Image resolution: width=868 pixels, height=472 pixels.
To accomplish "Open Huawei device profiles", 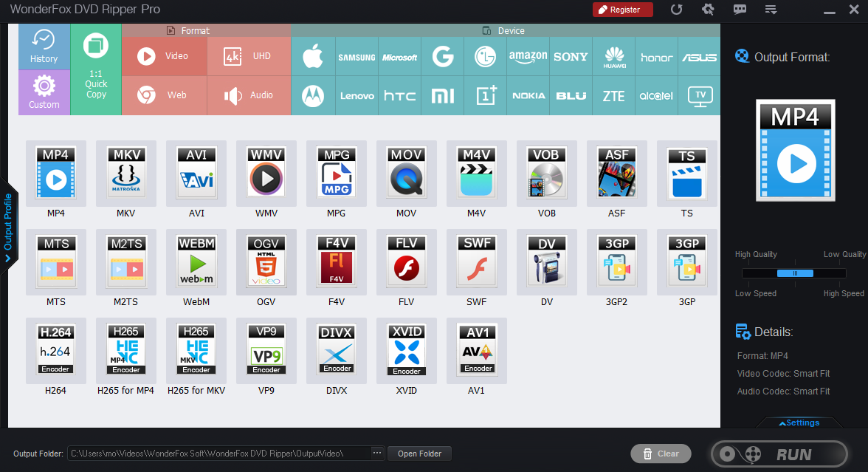I will click(x=614, y=56).
